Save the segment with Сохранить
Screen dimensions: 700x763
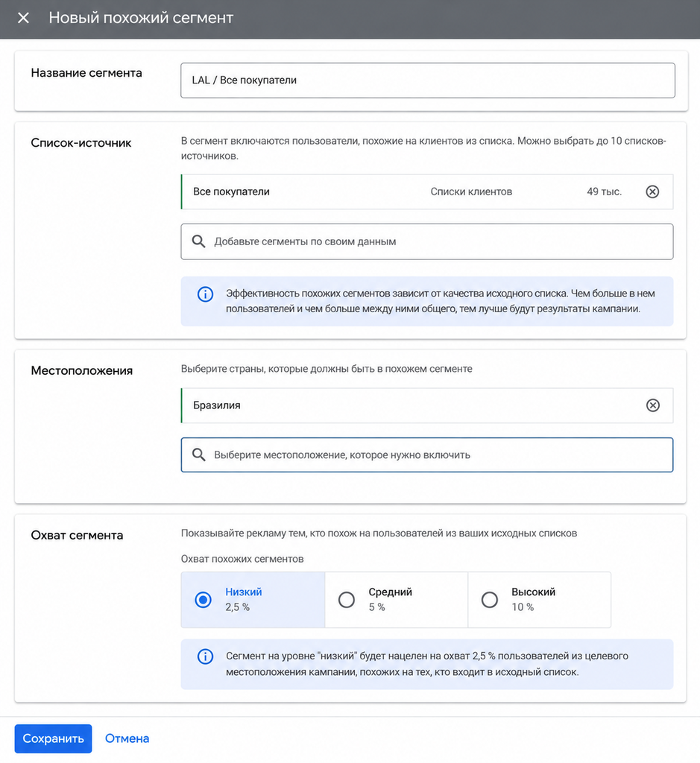[53, 738]
